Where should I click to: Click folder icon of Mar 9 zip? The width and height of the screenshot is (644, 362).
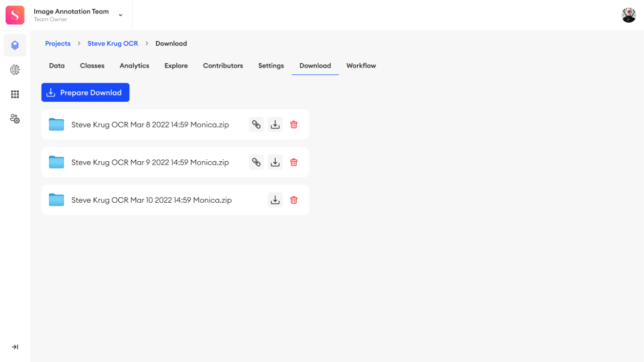(x=56, y=162)
